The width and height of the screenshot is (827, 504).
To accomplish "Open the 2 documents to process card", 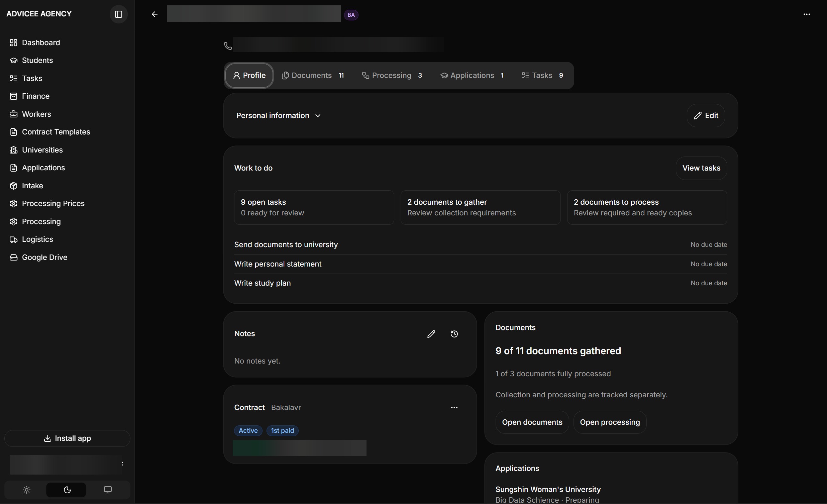I will tap(647, 207).
